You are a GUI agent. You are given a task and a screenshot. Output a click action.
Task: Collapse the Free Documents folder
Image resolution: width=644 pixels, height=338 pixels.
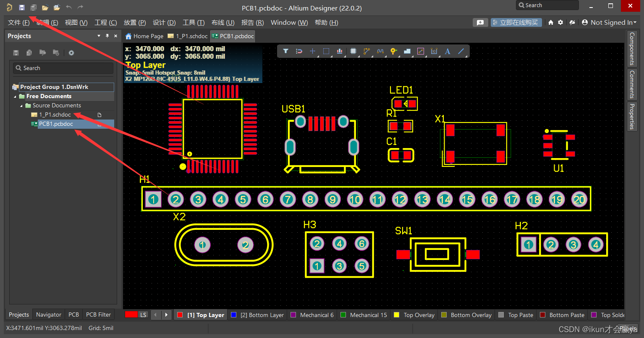pos(15,96)
